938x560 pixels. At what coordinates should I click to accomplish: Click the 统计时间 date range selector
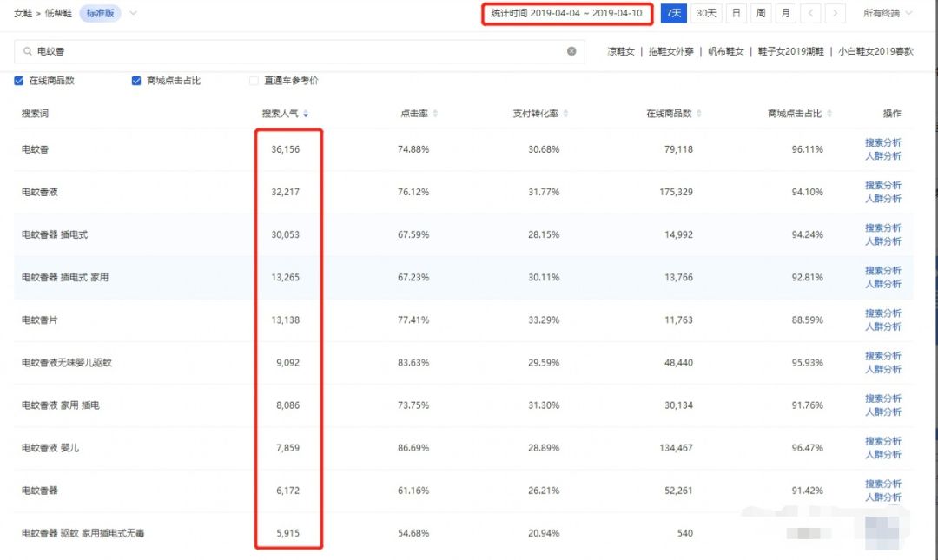coord(567,13)
